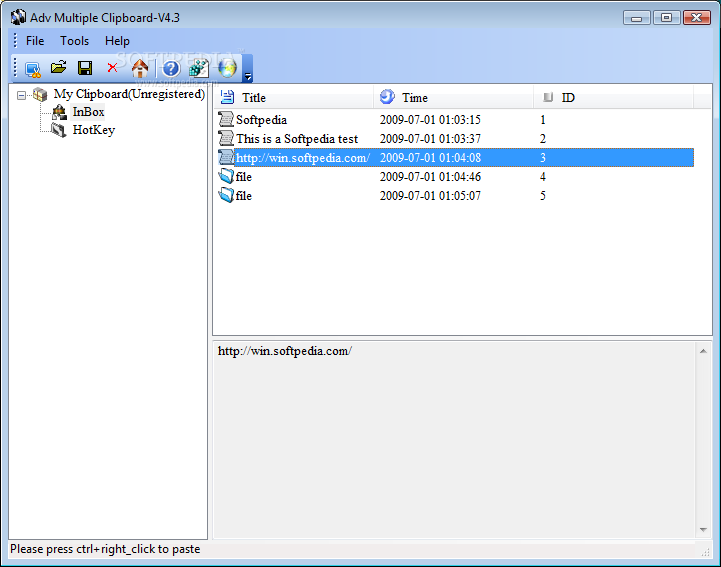The height and width of the screenshot is (567, 721).
Task: Go to the Home house icon
Action: tap(140, 69)
